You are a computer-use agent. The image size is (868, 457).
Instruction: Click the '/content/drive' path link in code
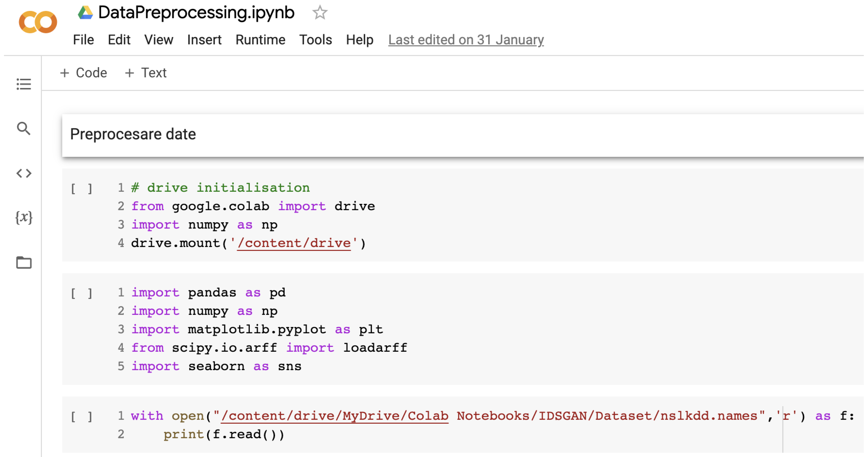(x=294, y=243)
